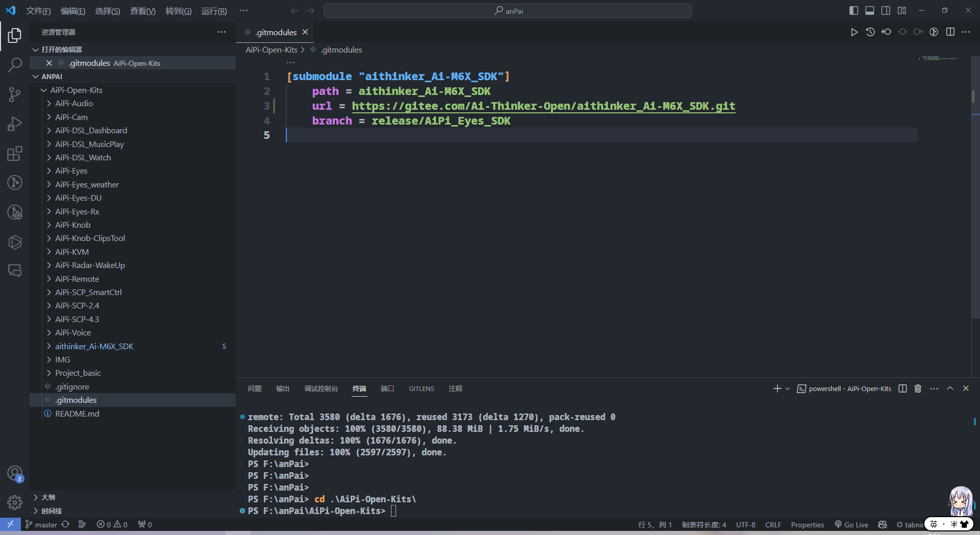The width and height of the screenshot is (980, 535).
Task: Click 行 5, 列 1 cursor position
Action: (655, 524)
